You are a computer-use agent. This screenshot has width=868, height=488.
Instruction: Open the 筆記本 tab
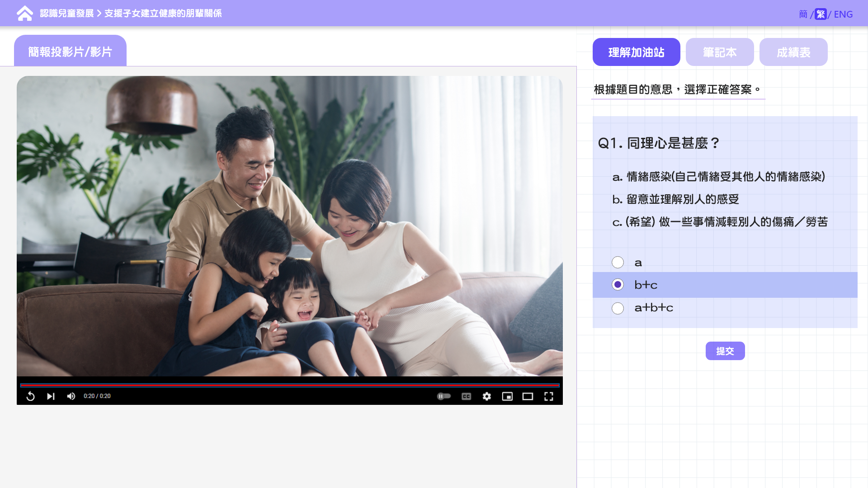(720, 52)
